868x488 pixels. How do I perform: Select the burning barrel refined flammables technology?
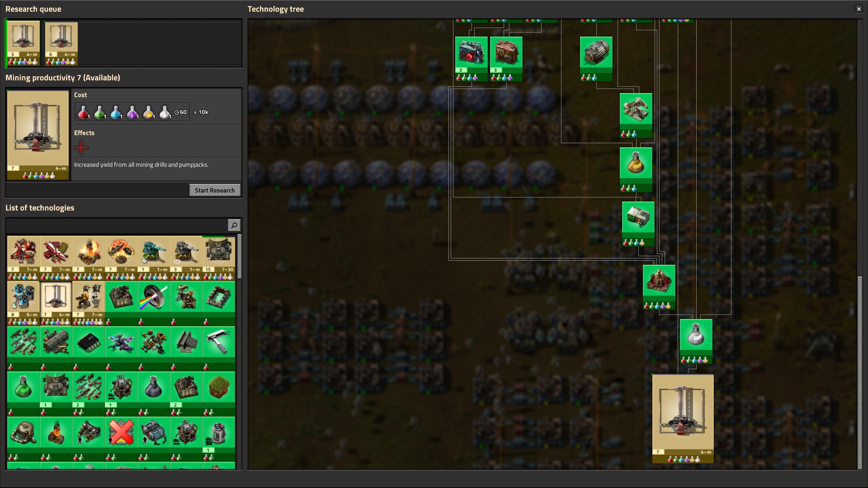89,258
